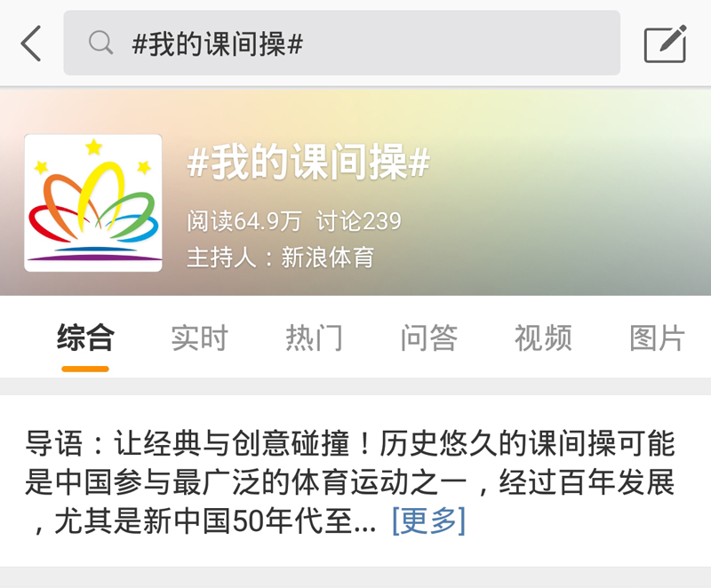This screenshot has width=711, height=588.
Task: Tap the 讨论239 discussion count
Action: (x=359, y=221)
